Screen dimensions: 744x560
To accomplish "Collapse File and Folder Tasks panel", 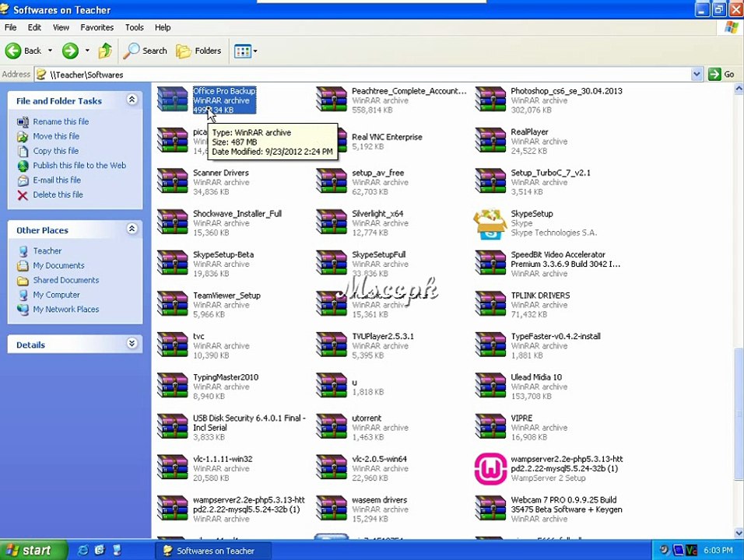I will tap(132, 100).
